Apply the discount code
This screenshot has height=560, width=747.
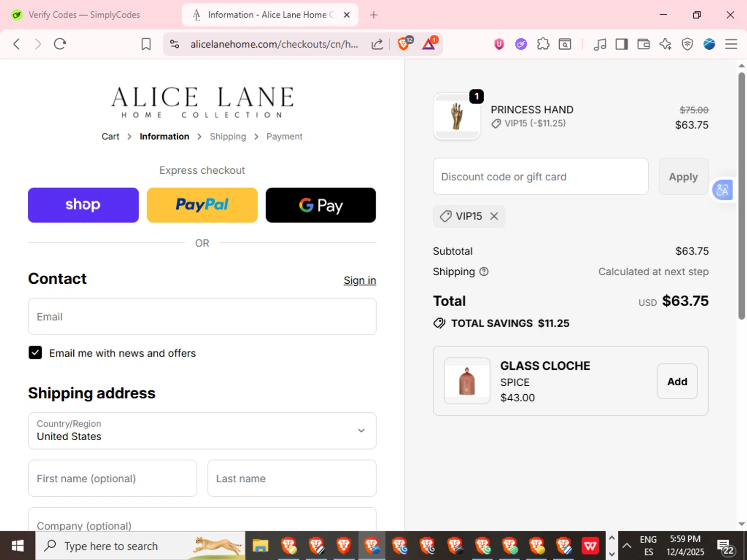683,177
